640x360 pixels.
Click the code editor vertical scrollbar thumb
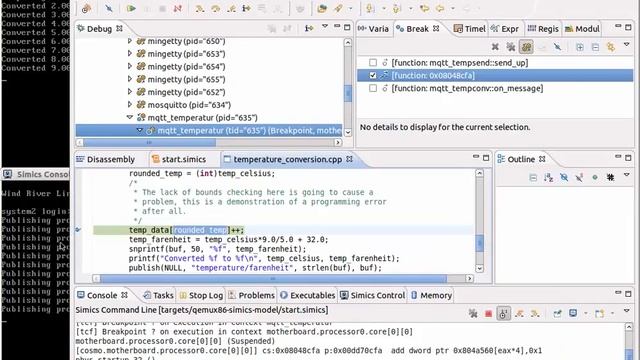480,243
